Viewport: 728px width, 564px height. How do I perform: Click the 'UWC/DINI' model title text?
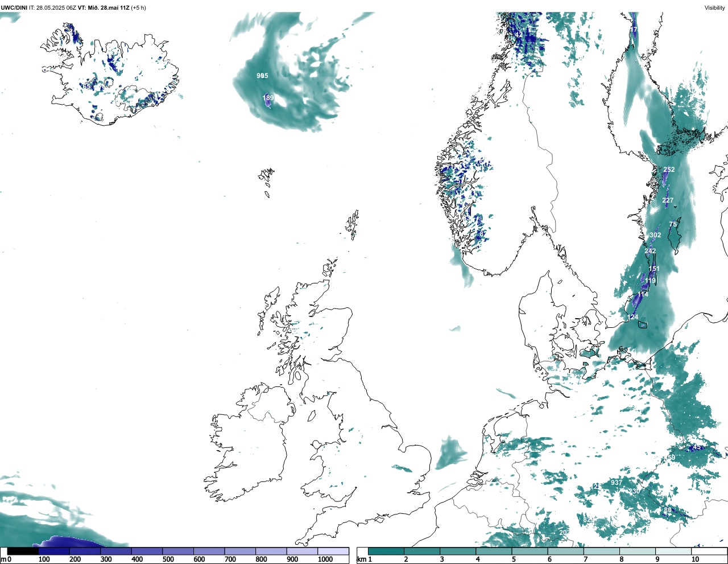tap(14, 7)
